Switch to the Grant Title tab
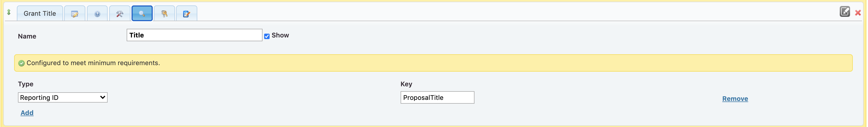The width and height of the screenshot is (868, 127). (40, 14)
